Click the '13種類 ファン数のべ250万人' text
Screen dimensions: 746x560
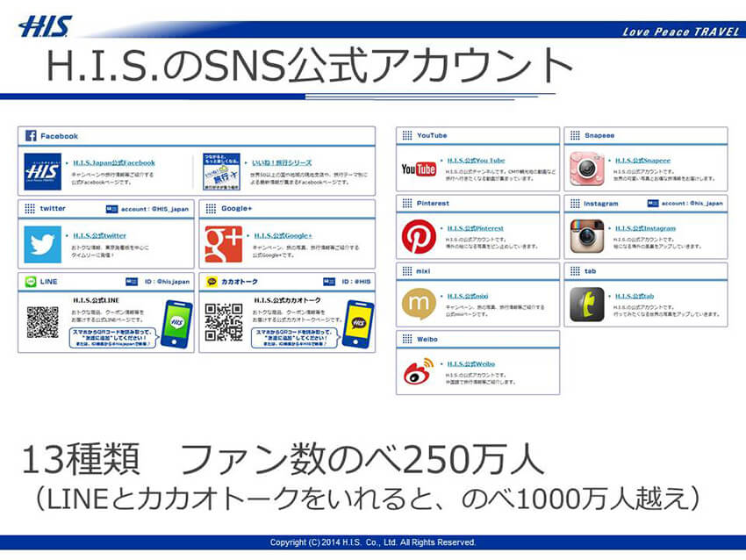coord(283,459)
